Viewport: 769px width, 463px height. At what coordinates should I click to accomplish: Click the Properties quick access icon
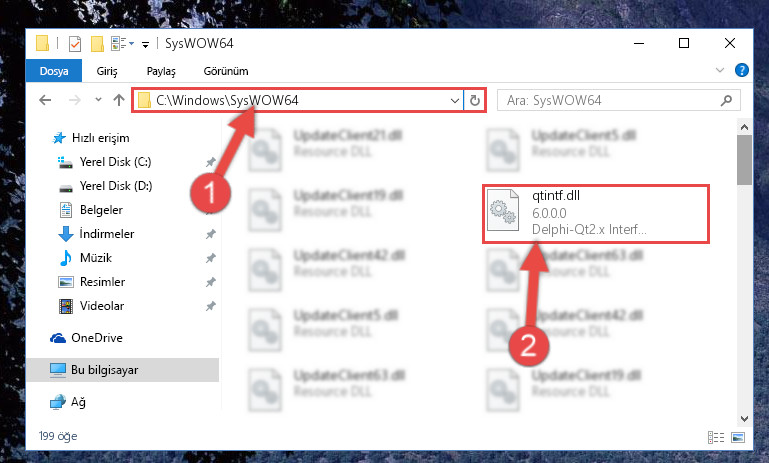coord(75,44)
